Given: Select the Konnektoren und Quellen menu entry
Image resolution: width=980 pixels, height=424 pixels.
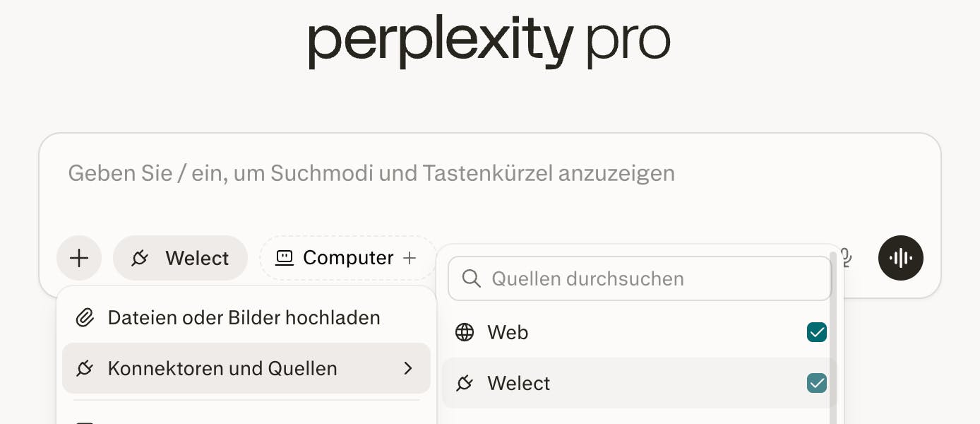Looking at the screenshot, I should coord(222,368).
